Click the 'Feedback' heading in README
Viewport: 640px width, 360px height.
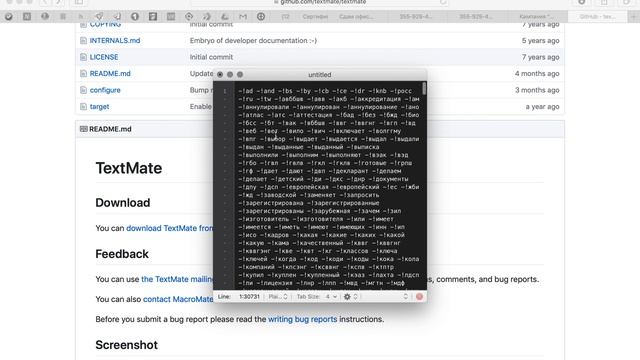coord(122,254)
